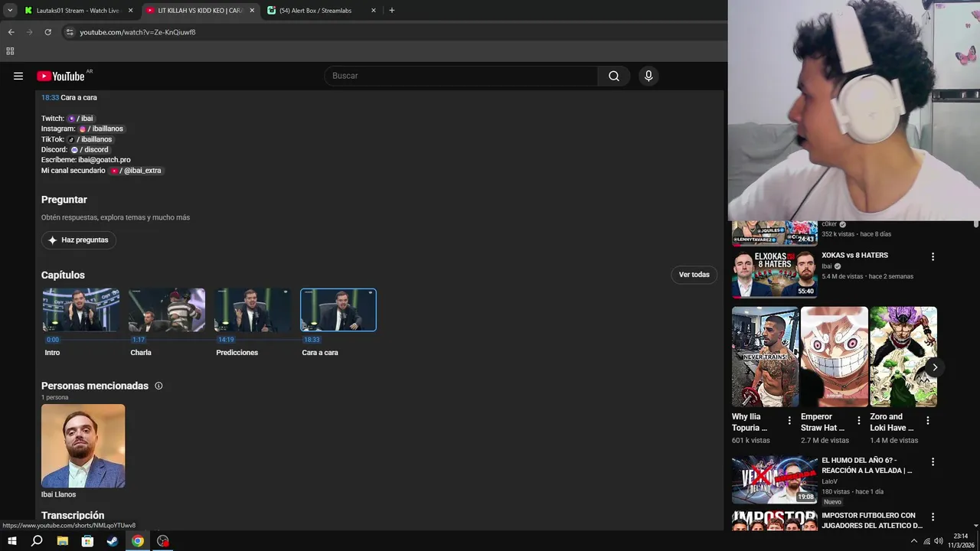The width and height of the screenshot is (980, 551).
Task: Open File Explorer from the taskbar
Action: pyautogui.click(x=63, y=541)
